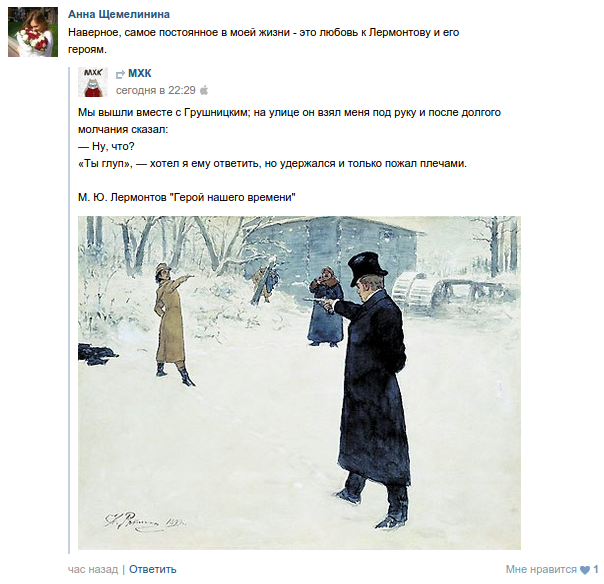Click the paragraph mentioning Грушницким
604x584 pixels.
(289, 121)
